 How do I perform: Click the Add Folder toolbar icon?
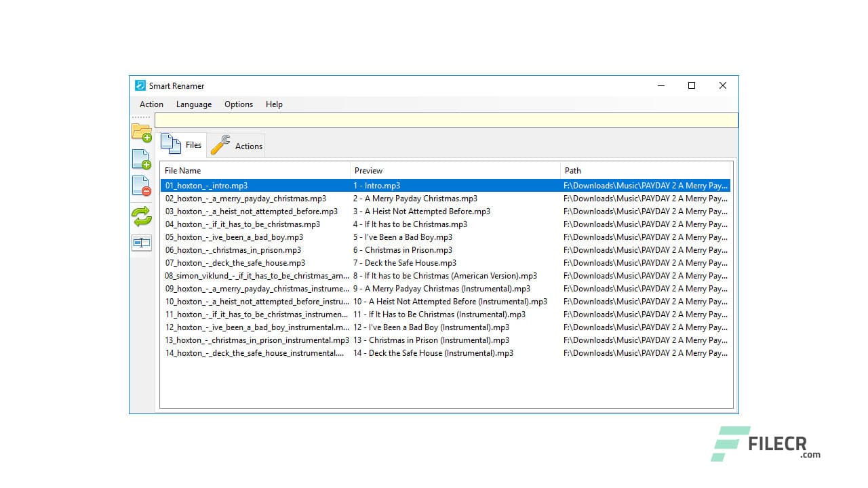pyautogui.click(x=142, y=130)
